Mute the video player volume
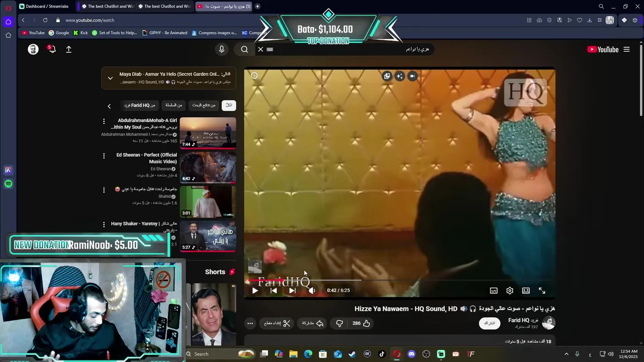Viewport: 644px width, 362px height. 312,291
